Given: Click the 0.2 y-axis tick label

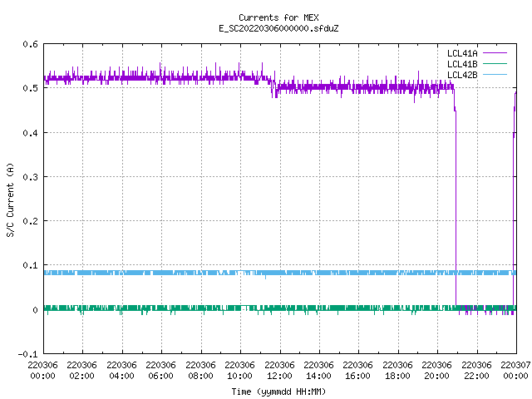Looking at the screenshot, I should [x=30, y=221].
